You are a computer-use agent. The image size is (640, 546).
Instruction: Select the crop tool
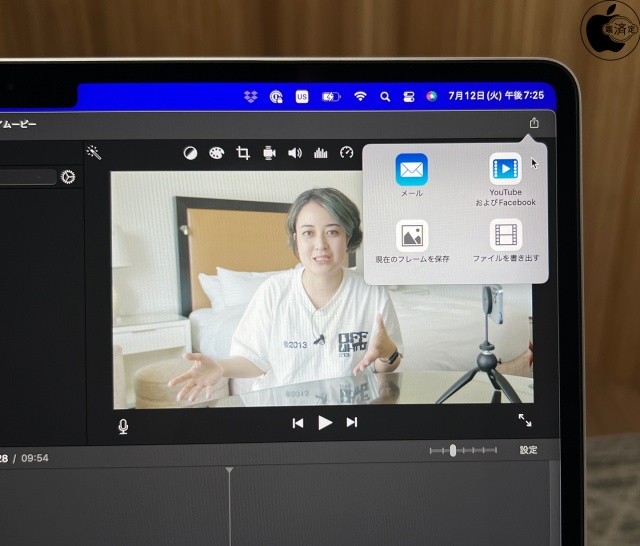[243, 153]
